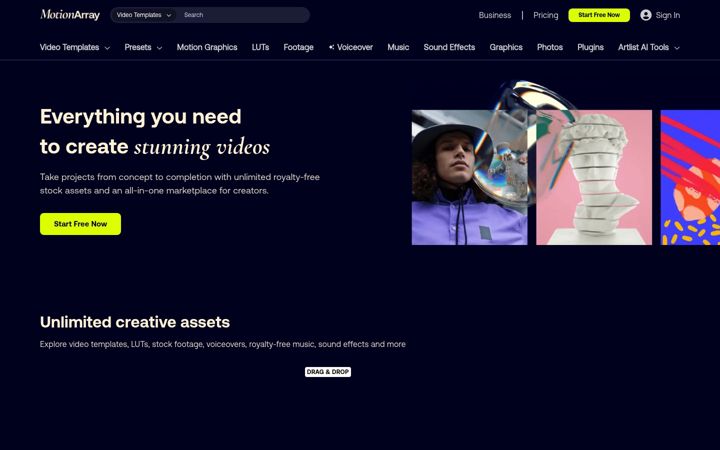The height and width of the screenshot is (450, 720).
Task: Open the Graphics menu item
Action: pyautogui.click(x=506, y=47)
